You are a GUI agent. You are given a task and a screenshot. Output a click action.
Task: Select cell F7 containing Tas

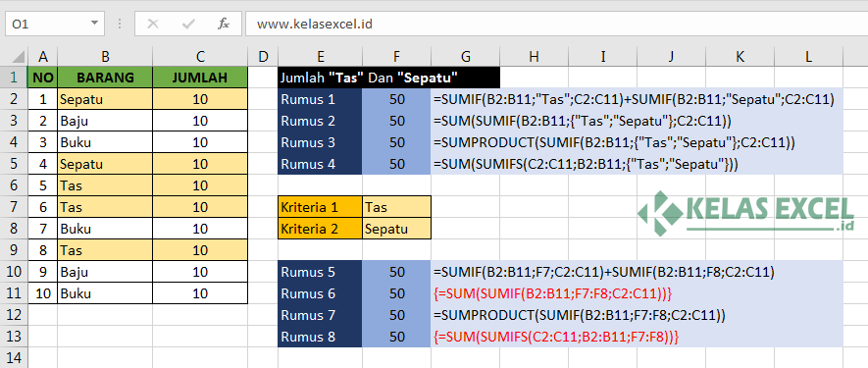pyautogui.click(x=396, y=207)
